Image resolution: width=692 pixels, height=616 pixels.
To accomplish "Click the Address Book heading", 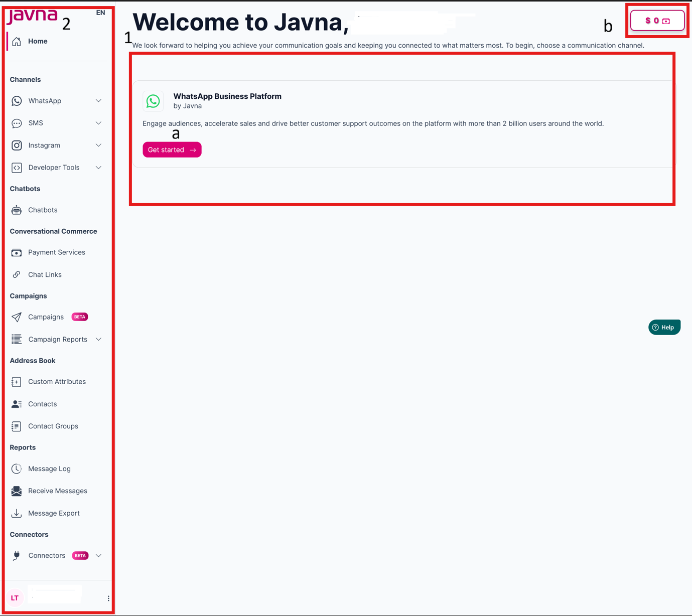I will coord(33,361).
